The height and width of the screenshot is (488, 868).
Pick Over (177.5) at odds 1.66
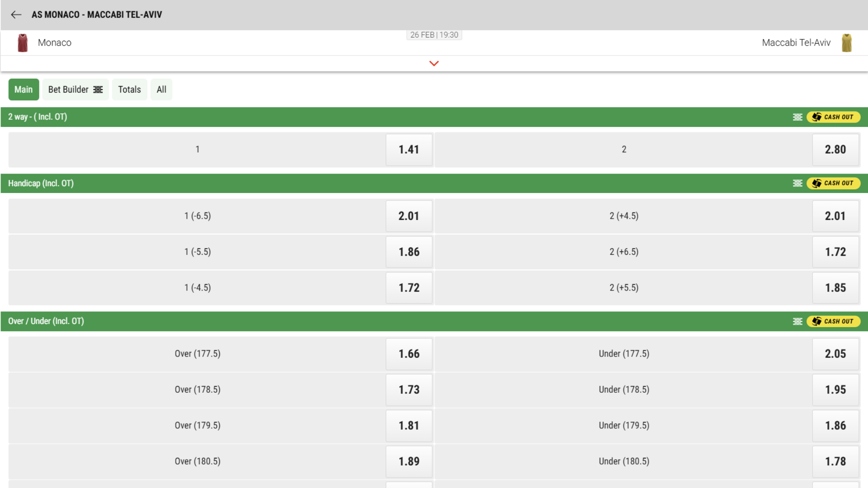(x=409, y=354)
